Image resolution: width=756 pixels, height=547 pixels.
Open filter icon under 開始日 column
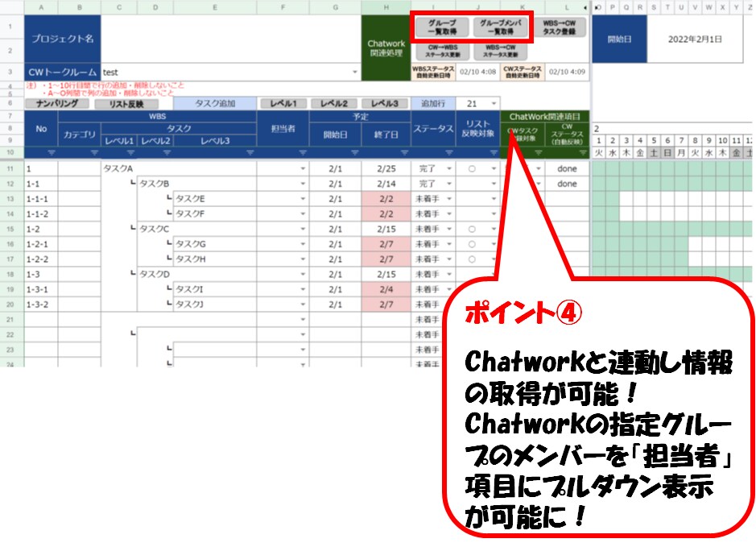tap(355, 153)
